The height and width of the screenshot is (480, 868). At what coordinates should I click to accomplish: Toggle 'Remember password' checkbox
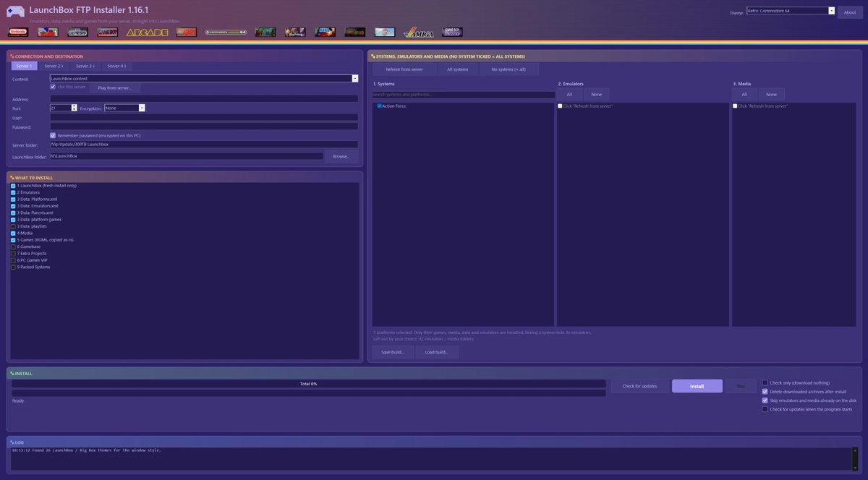(53, 135)
